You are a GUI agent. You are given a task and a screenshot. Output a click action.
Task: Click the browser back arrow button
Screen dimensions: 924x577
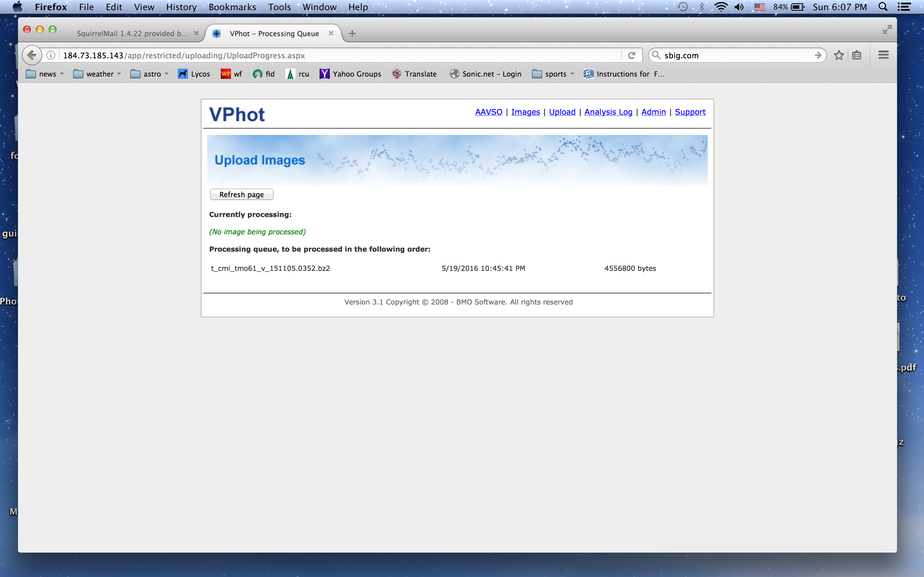point(32,55)
